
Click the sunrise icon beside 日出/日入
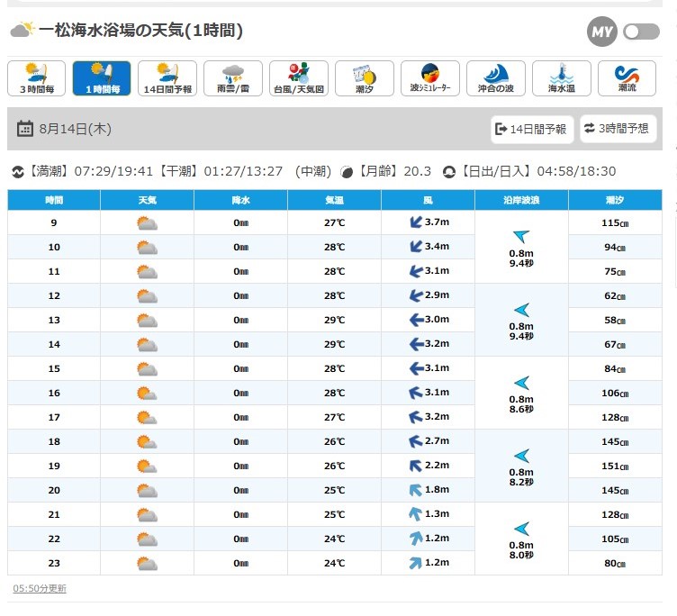pos(449,172)
